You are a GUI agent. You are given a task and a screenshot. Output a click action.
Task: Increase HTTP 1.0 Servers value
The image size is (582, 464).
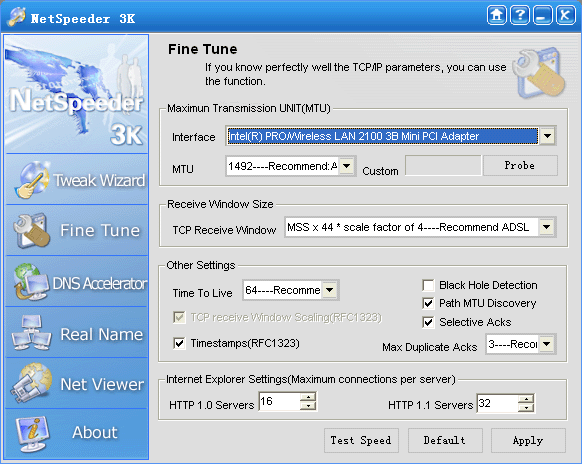(x=308, y=397)
